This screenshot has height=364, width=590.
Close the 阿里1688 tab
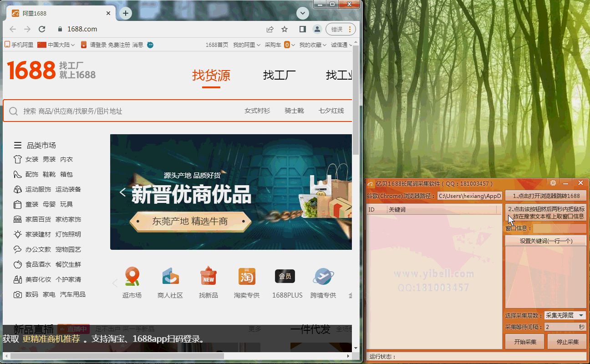click(x=108, y=14)
